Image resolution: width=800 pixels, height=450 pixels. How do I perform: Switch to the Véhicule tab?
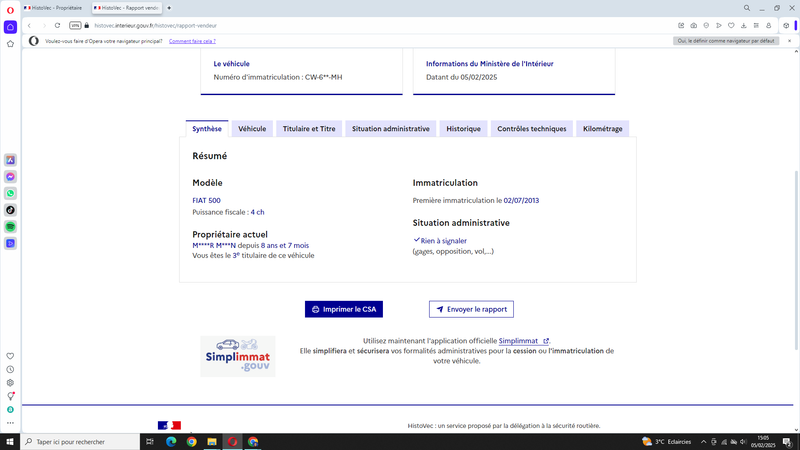[x=252, y=129]
